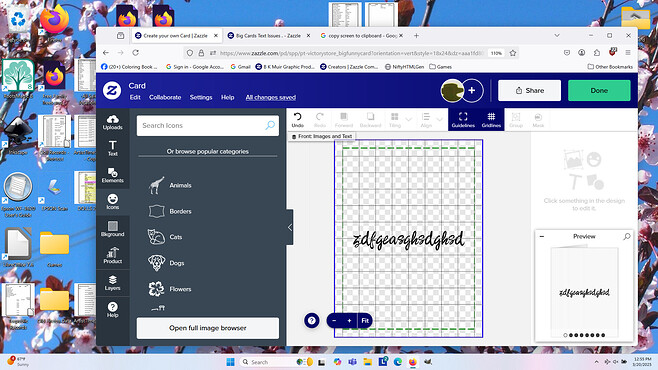Image resolution: width=658 pixels, height=370 pixels.
Task: Toggle Gridlines display
Action: pos(491,120)
